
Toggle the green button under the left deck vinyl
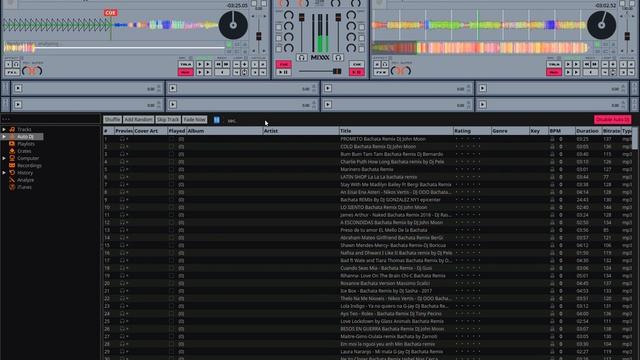[229, 44]
